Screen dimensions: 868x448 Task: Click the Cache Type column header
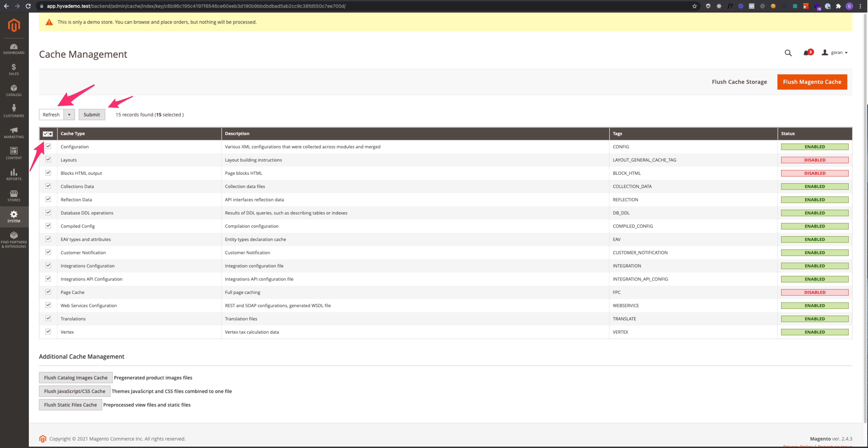[x=139, y=134]
